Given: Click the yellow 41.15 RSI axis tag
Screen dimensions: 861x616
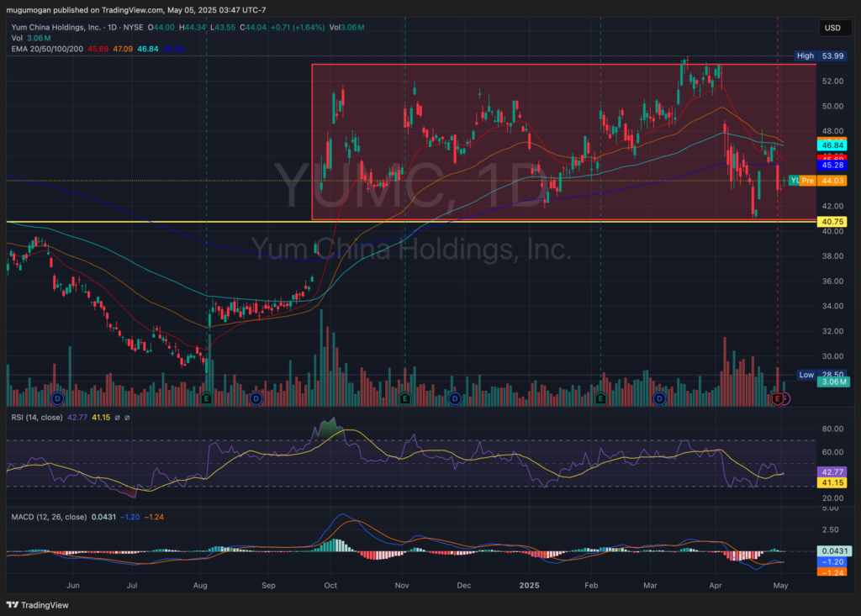Looking at the screenshot, I should tap(832, 482).
